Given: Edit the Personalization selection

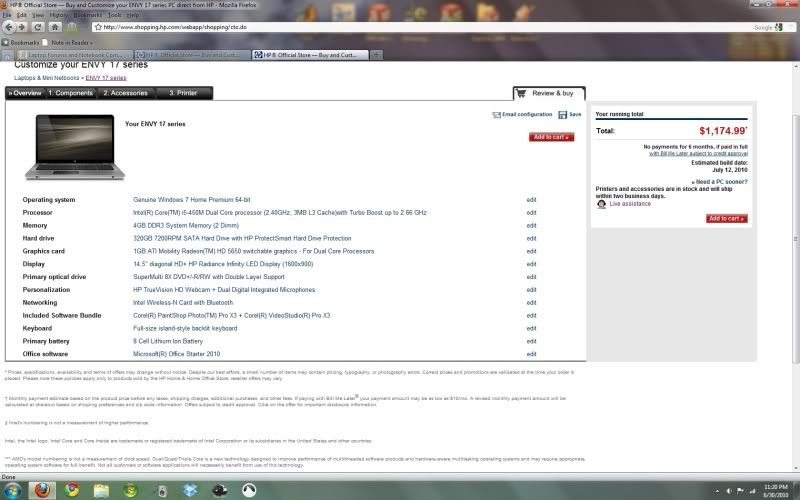Looking at the screenshot, I should tap(531, 290).
